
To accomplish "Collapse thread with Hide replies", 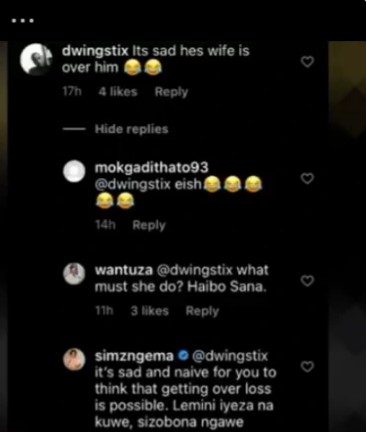I will (131, 129).
